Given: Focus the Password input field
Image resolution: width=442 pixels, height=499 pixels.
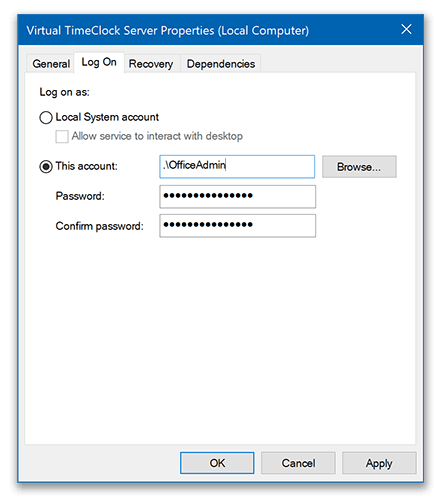Looking at the screenshot, I should 237,197.
